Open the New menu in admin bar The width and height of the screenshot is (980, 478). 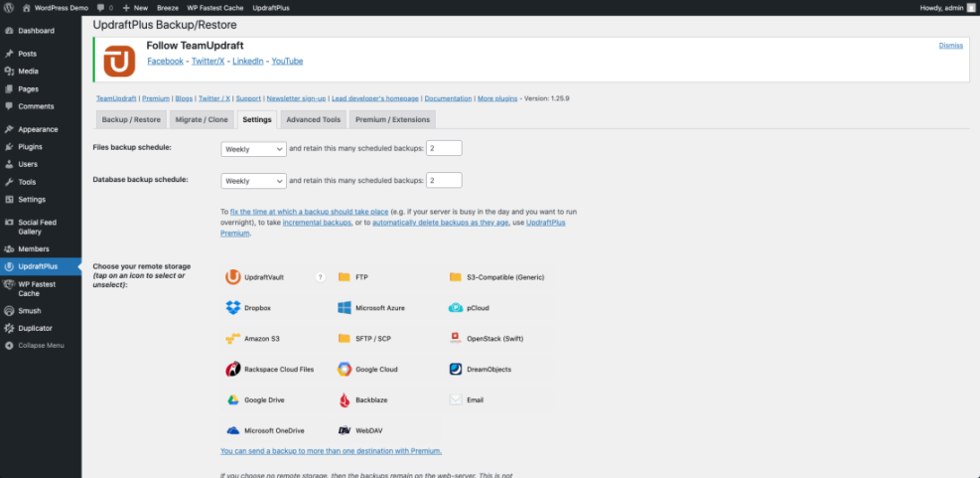[x=135, y=8]
